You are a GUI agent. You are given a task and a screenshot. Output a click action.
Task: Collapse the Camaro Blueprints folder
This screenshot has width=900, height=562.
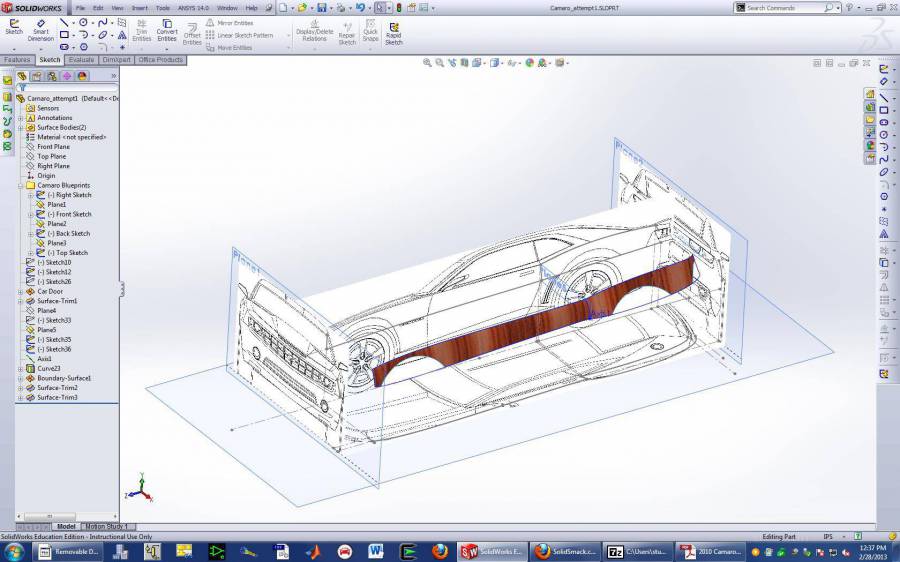(x=21, y=185)
